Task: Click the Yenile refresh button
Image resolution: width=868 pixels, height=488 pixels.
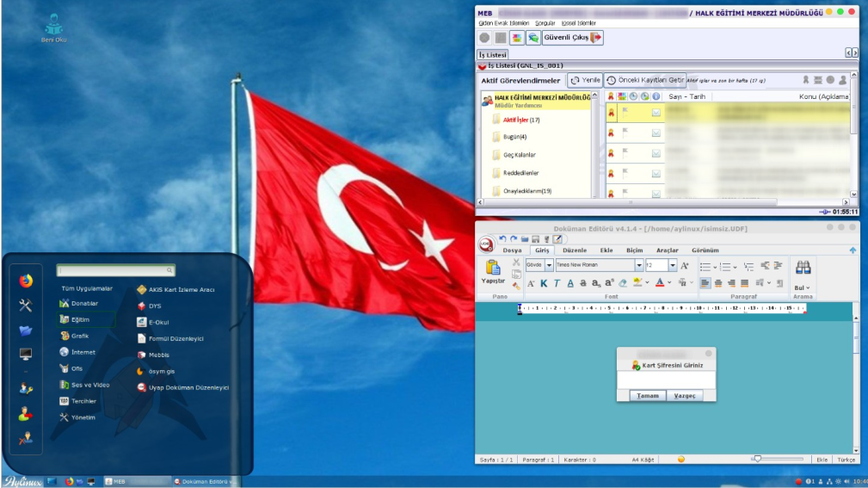Action: 585,80
